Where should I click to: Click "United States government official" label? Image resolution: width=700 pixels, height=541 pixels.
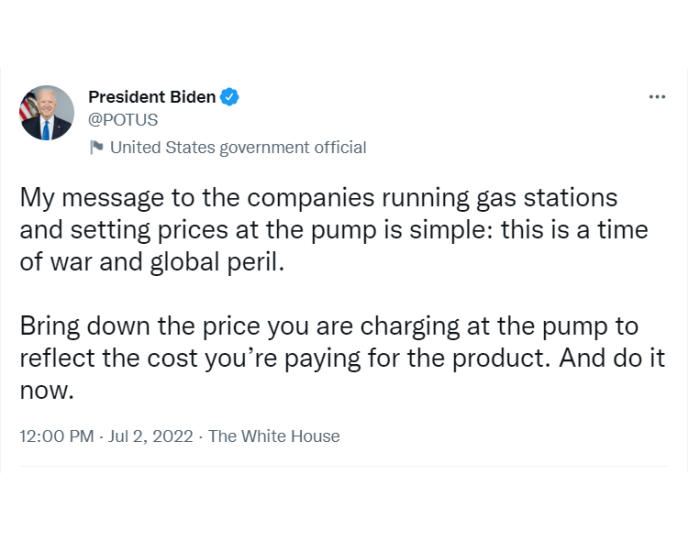click(238, 147)
